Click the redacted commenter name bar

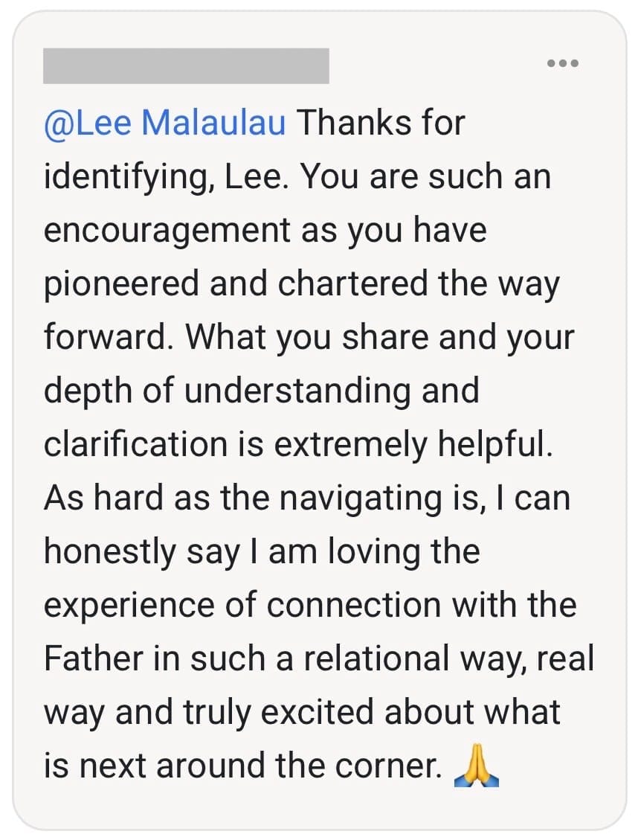click(186, 65)
